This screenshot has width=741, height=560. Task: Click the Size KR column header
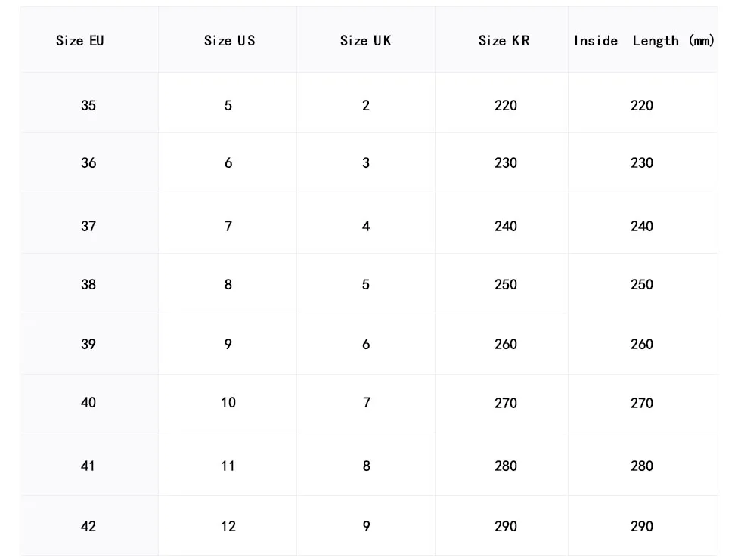(x=504, y=41)
